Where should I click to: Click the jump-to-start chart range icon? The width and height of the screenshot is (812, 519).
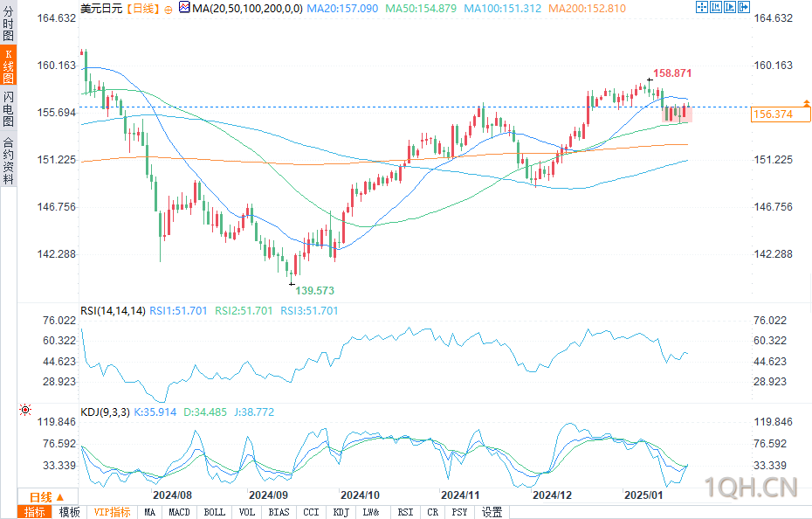click(716, 7)
